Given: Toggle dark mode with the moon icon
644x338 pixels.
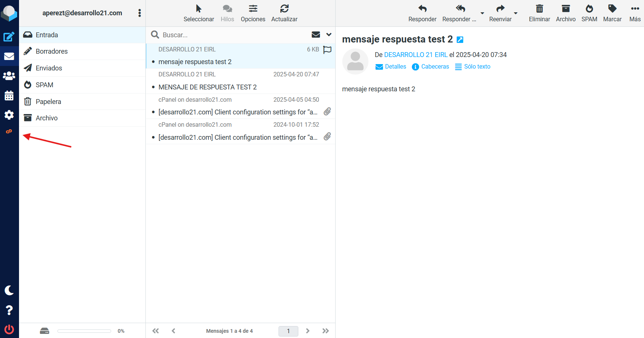Looking at the screenshot, I should 9,290.
